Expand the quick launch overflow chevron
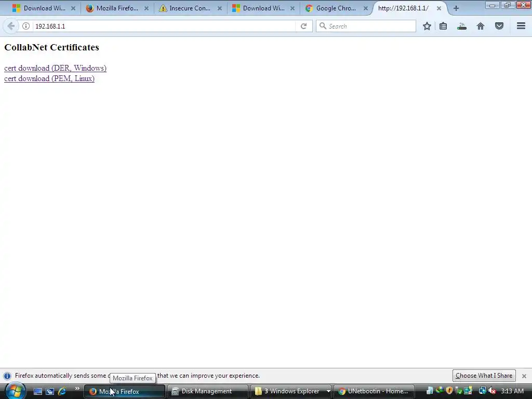The width and height of the screenshot is (532, 399). [x=77, y=389]
